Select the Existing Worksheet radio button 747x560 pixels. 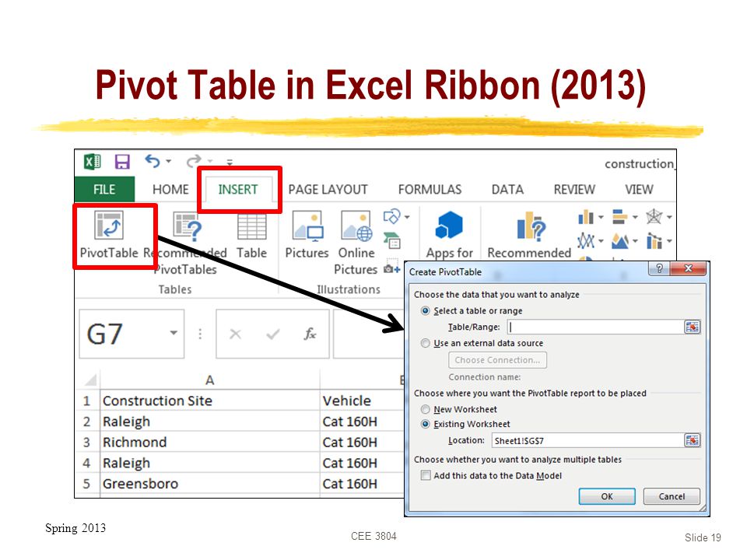click(426, 425)
